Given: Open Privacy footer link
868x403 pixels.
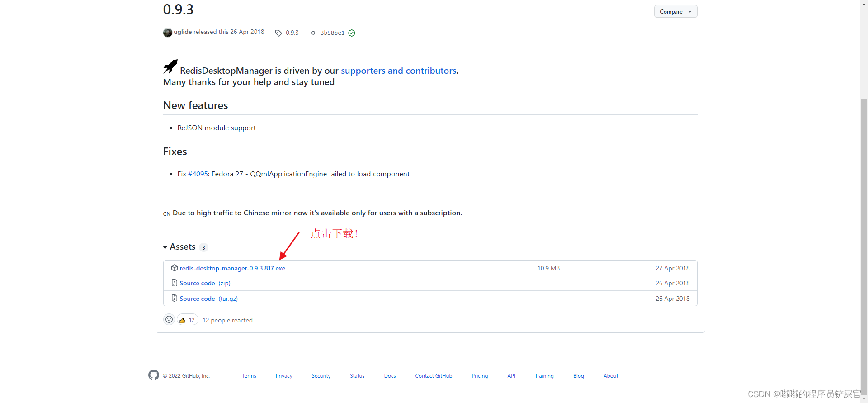Looking at the screenshot, I should tap(284, 376).
